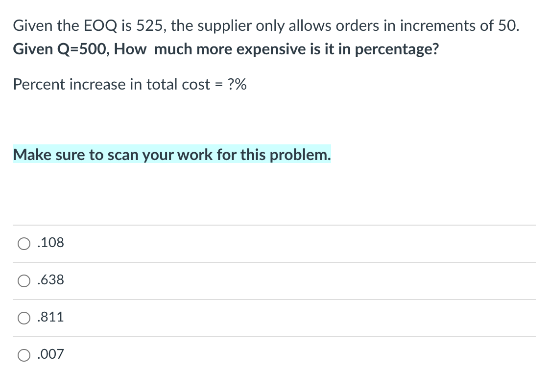Click the highlighted scan your work notice
This screenshot has width=549, height=392.
point(171,155)
